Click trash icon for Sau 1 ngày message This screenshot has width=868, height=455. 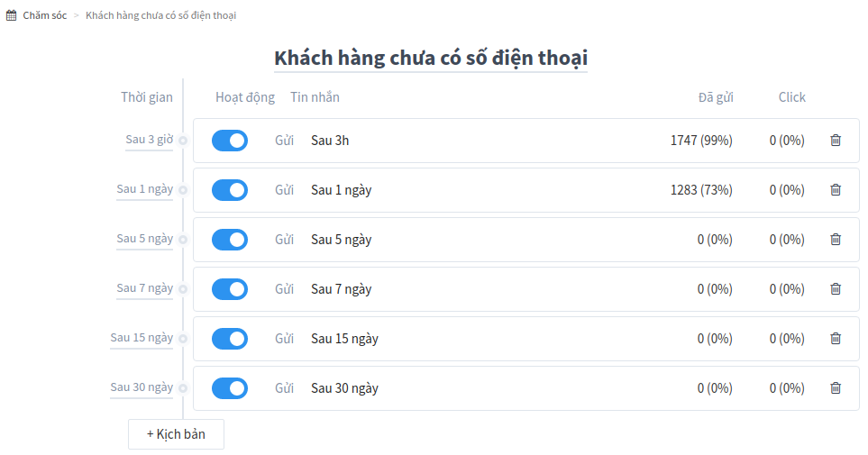tap(836, 190)
